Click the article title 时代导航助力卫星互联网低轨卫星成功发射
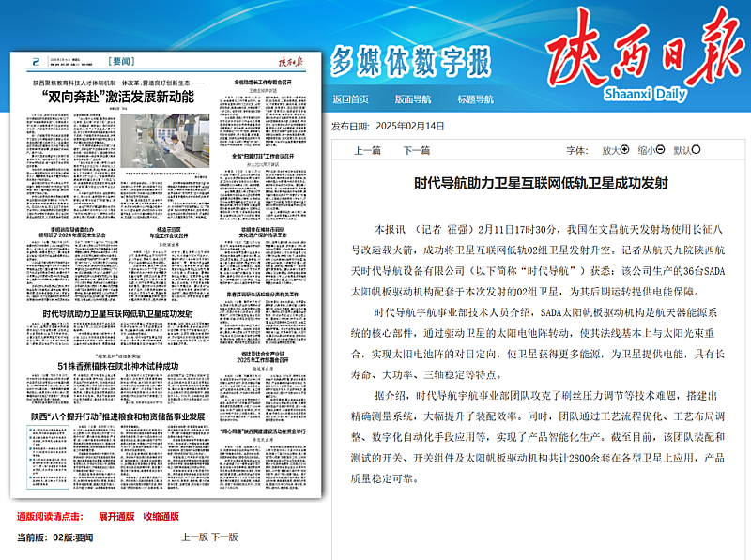The width and height of the screenshot is (751, 560). click(x=541, y=183)
